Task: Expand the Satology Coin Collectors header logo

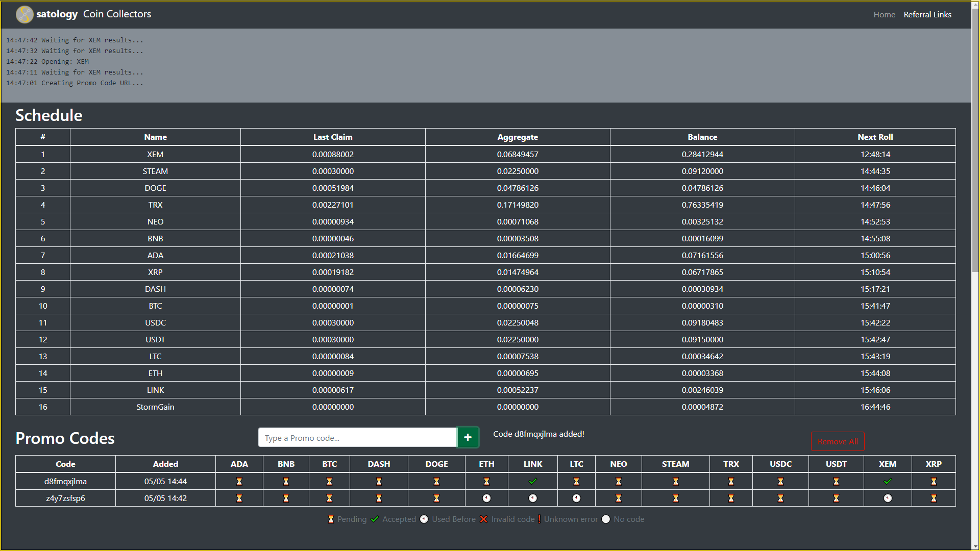Action: pyautogui.click(x=23, y=14)
